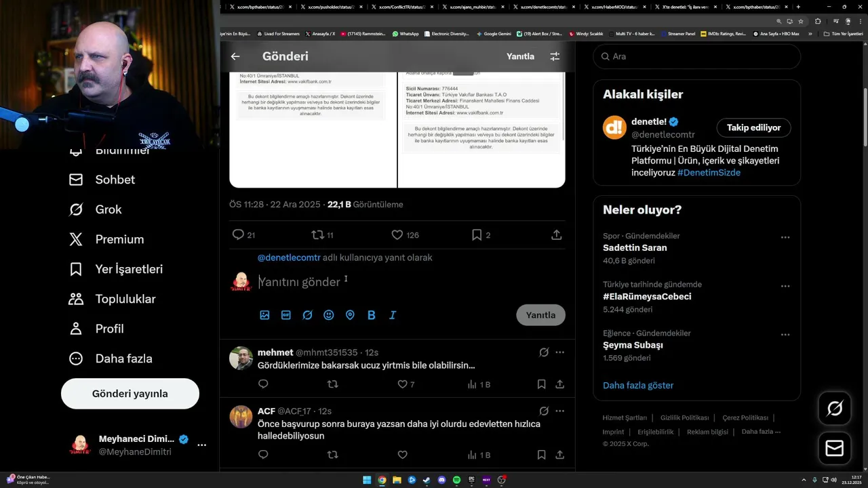Image resolution: width=868 pixels, height=488 pixels.
Task: Open Grok in the sidebar
Action: pos(96,209)
